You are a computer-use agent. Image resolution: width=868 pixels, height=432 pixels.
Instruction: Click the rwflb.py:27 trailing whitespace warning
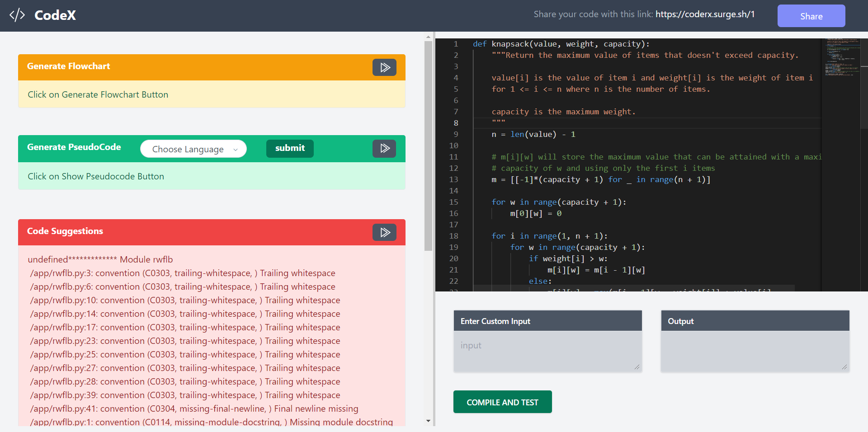tap(185, 368)
